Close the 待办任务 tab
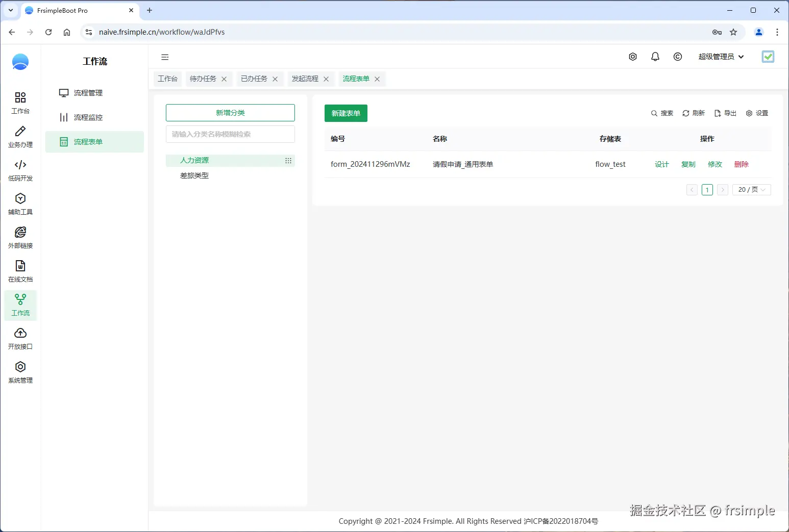Image resolution: width=789 pixels, height=532 pixels. (224, 79)
